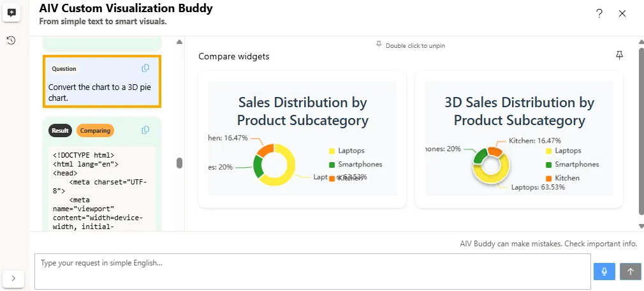Click the help question mark icon
Screen dimensions: 644x291
pyautogui.click(x=599, y=13)
